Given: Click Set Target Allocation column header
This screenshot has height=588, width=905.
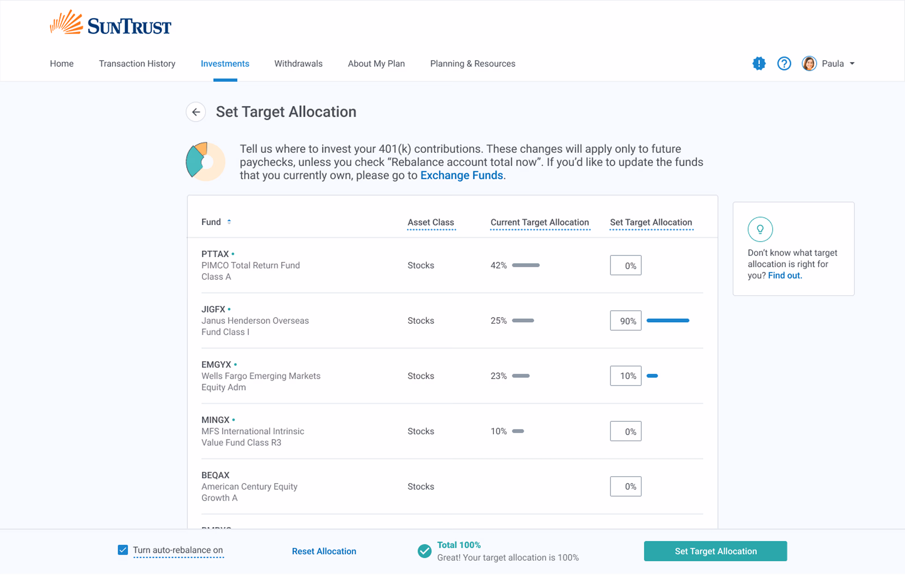Looking at the screenshot, I should pos(651,222).
